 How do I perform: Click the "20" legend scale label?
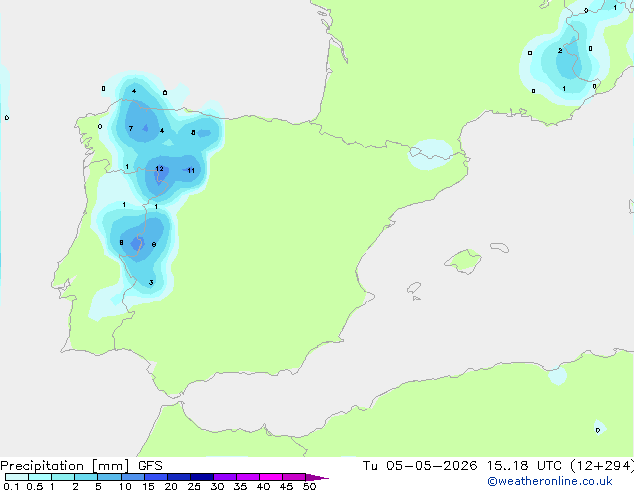click(x=171, y=486)
